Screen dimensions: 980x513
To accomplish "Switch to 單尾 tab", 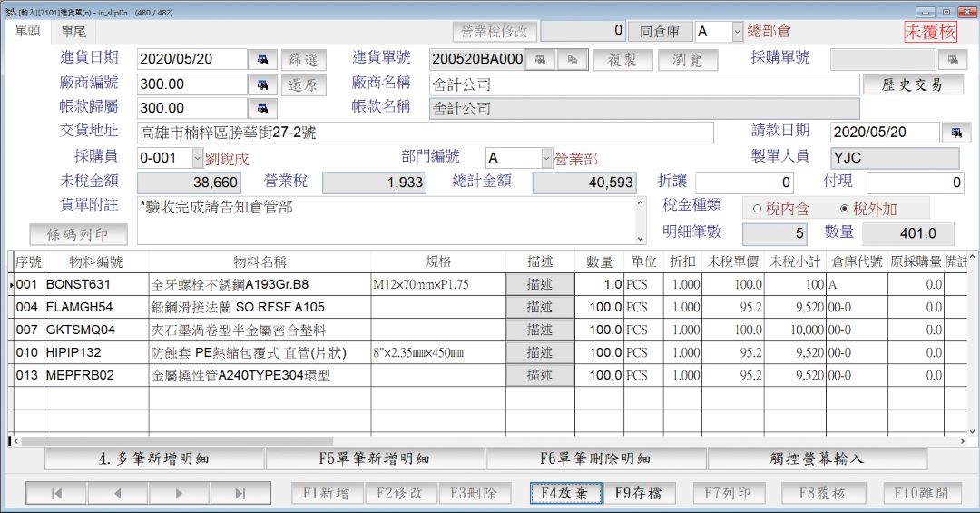I will point(73,31).
